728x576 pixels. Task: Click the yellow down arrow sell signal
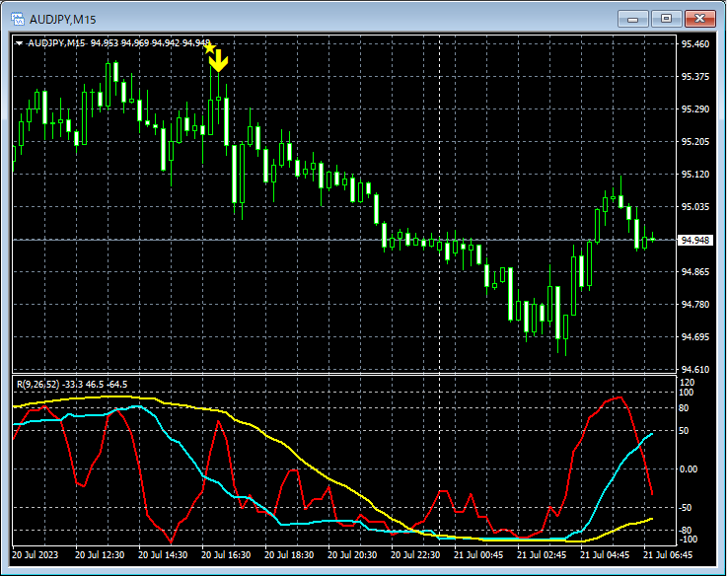[218, 61]
